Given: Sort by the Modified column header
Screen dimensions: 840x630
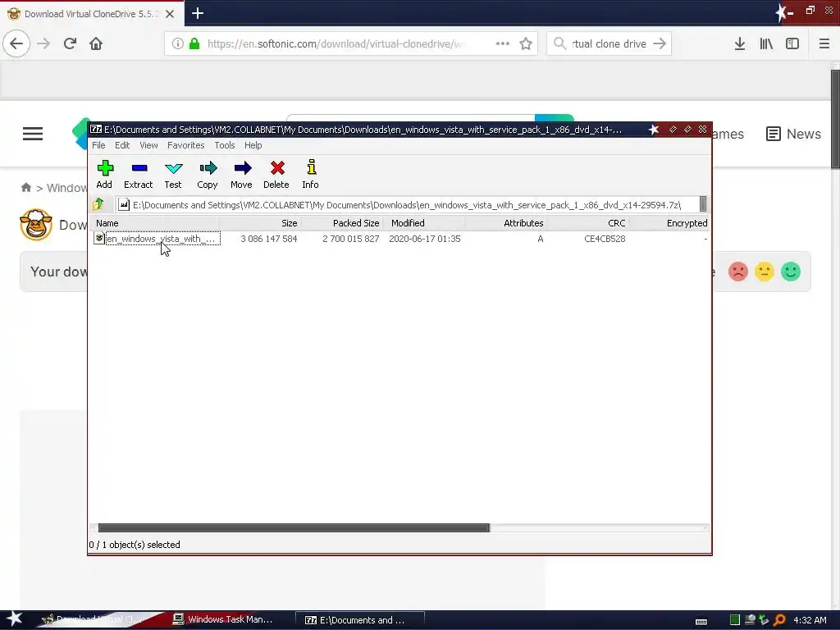Looking at the screenshot, I should 424,223.
